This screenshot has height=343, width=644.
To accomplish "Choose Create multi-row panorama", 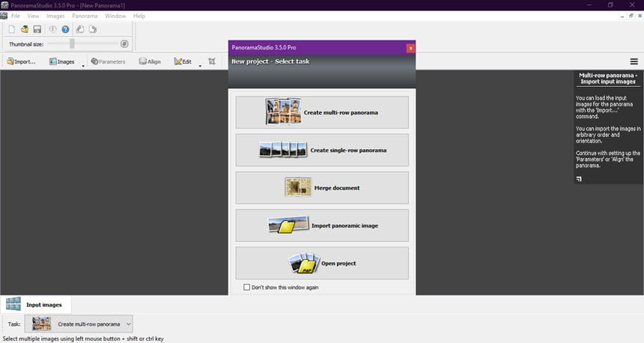I will pyautogui.click(x=322, y=112).
